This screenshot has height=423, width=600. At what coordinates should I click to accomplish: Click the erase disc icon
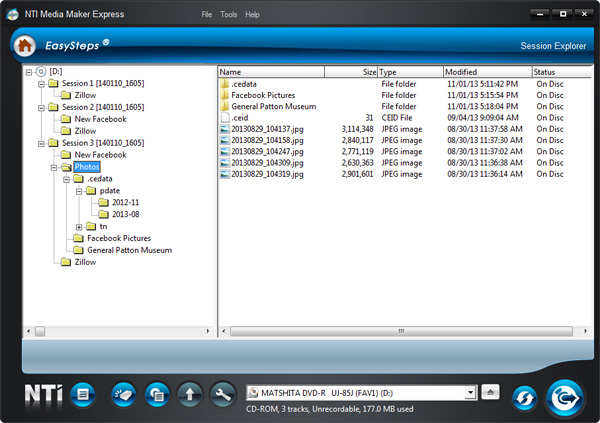click(x=124, y=394)
